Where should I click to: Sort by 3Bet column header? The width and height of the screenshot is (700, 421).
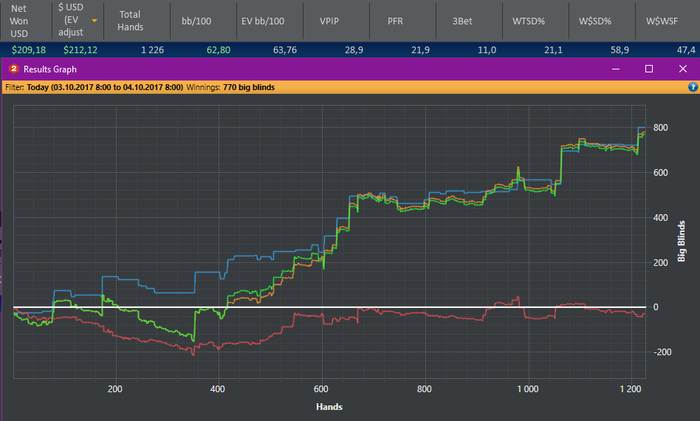469,21
